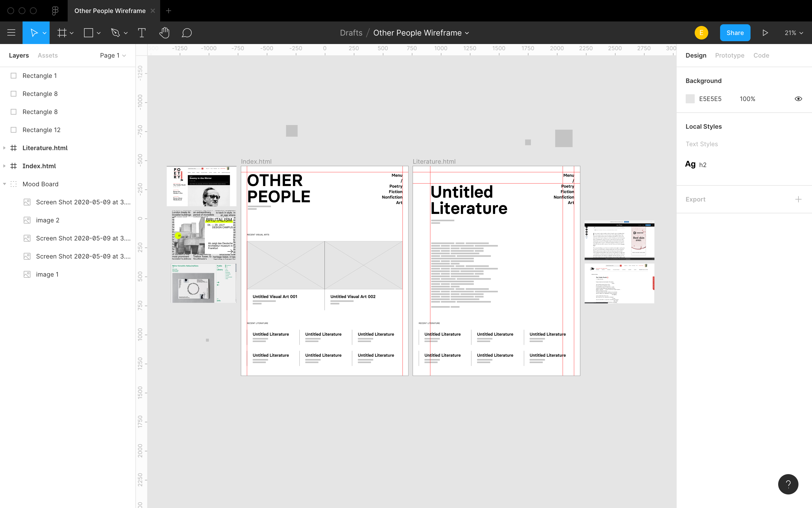Click the OTHER PEOPLE heading on canvas
This screenshot has width=812, height=508.
tap(279, 189)
